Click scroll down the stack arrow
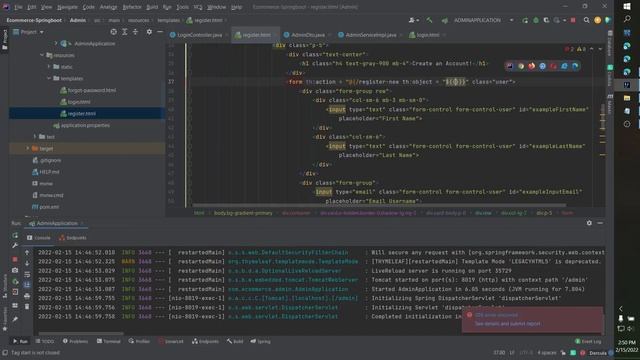The width and height of the screenshot is (640, 360). click(x=27, y=263)
